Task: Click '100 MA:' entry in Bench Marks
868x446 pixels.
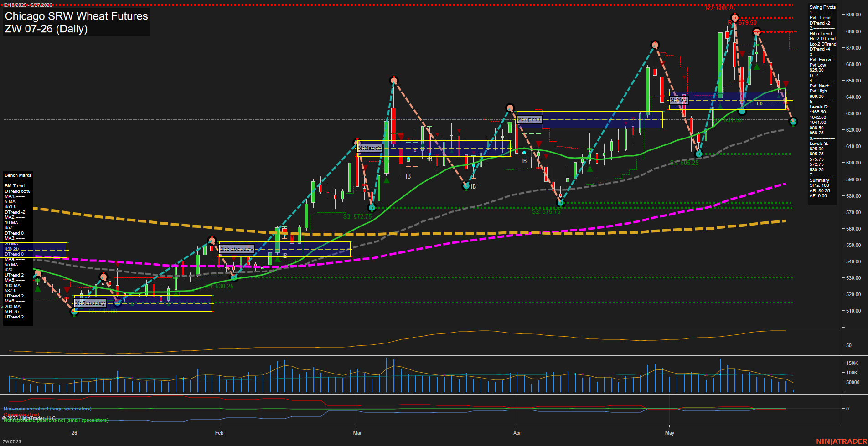Action: pyautogui.click(x=13, y=285)
